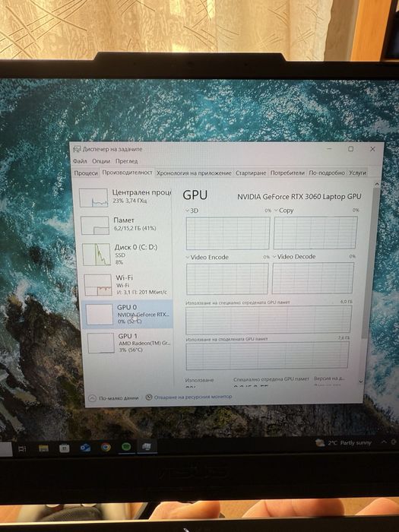Open Spotify from the taskbar
Image resolution: width=399 pixels, height=532 pixels.
tap(126, 447)
